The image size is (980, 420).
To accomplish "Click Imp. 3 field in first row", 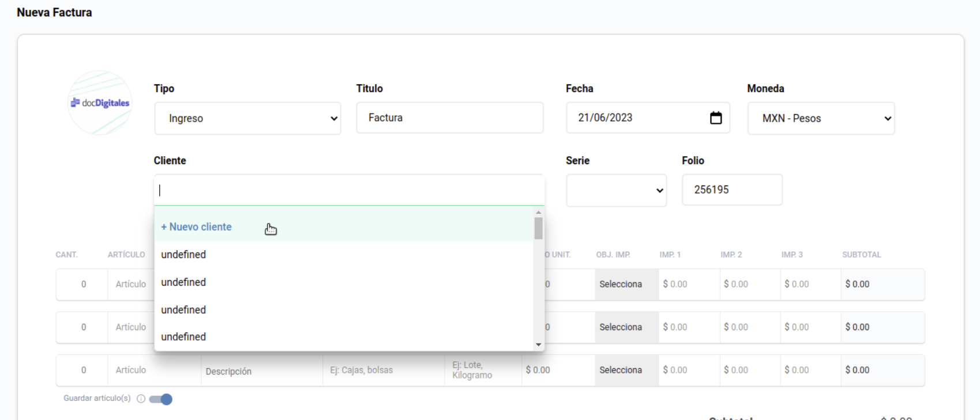I will tap(810, 284).
